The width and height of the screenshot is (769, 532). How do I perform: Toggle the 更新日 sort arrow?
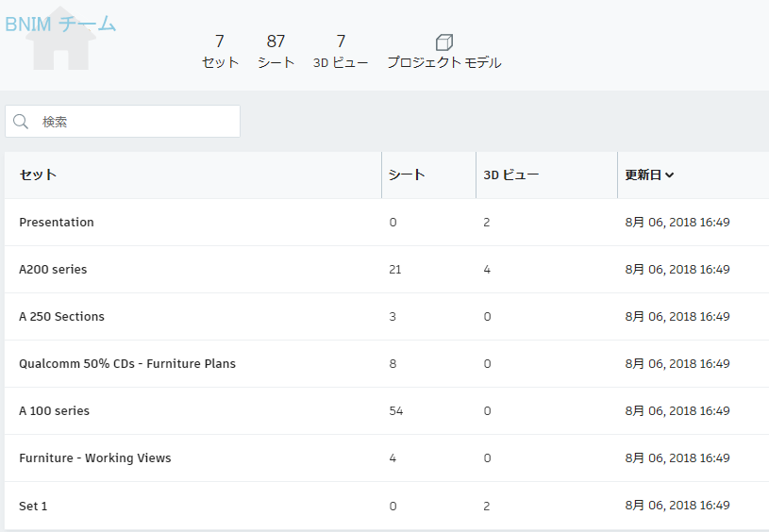[669, 175]
